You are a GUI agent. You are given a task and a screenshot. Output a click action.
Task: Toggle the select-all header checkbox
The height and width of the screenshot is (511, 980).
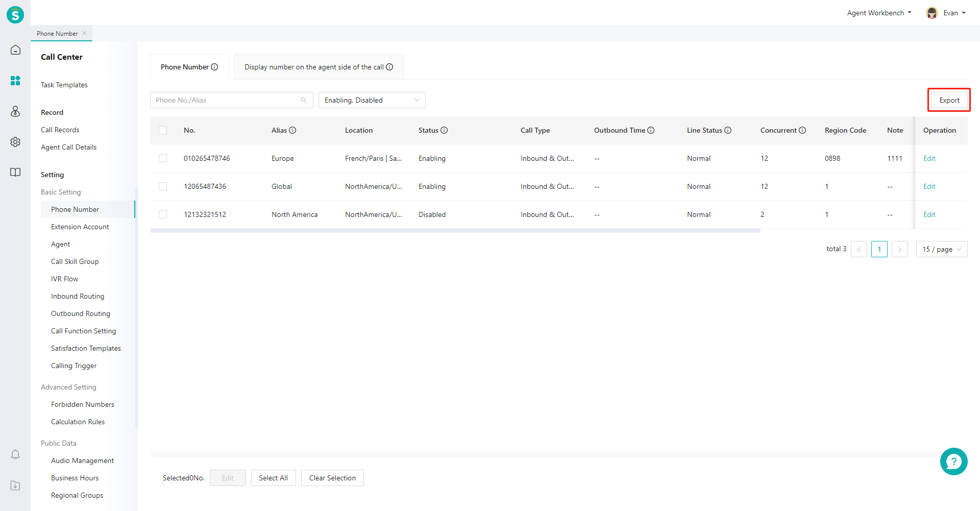(x=163, y=130)
